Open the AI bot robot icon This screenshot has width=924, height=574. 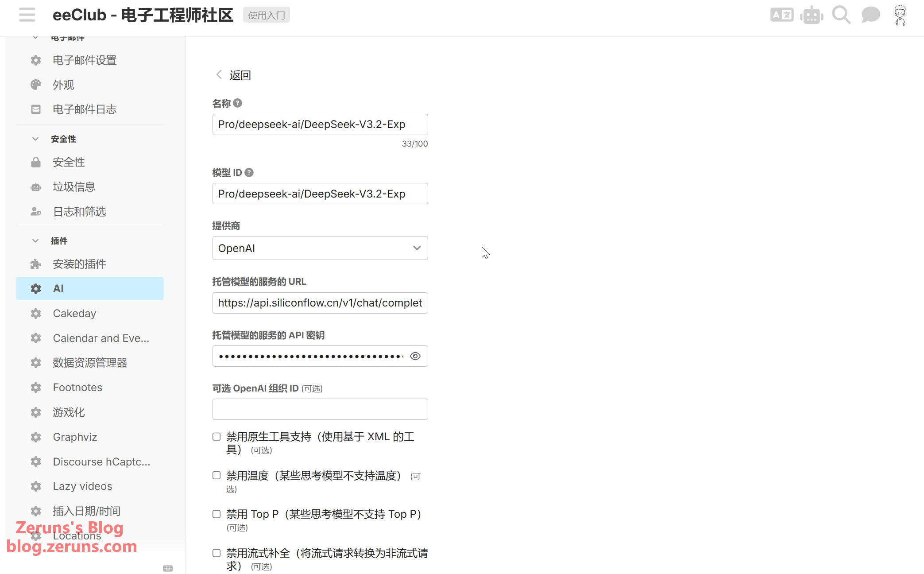[x=811, y=15]
